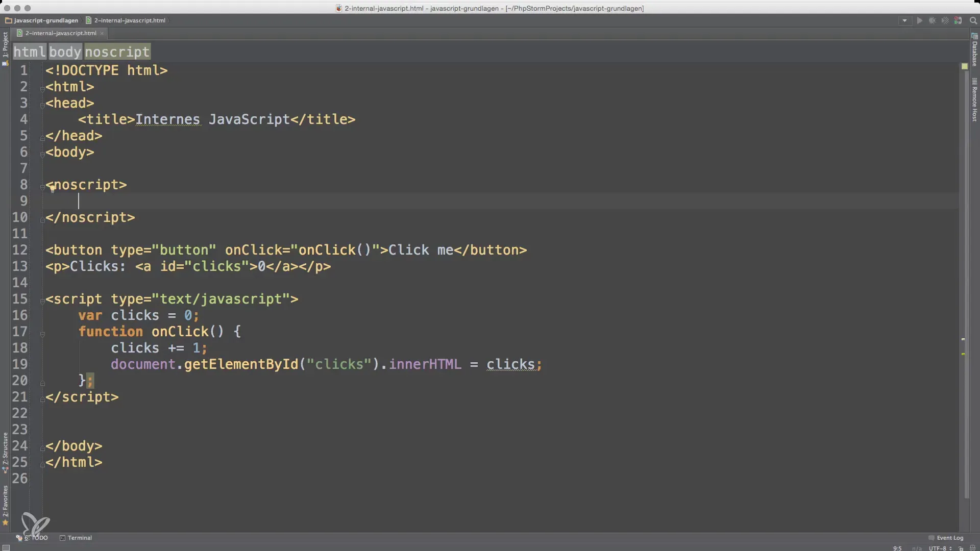
Task: Click the yellow inspection status indicator
Action: coord(964,66)
